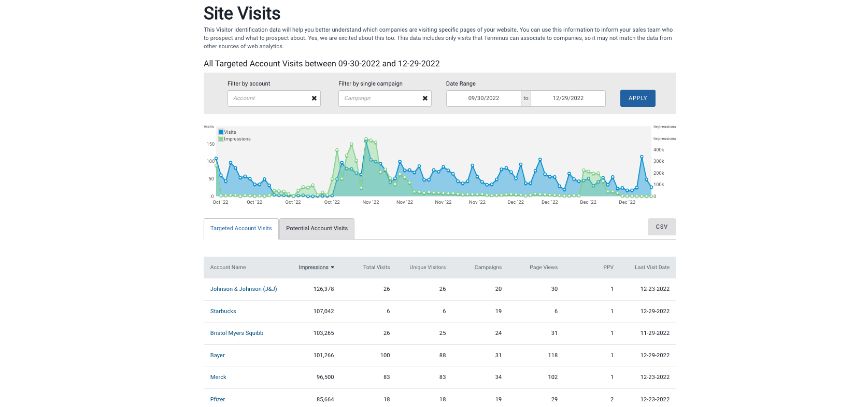Clear the Campaign filter with the X icon

point(425,99)
